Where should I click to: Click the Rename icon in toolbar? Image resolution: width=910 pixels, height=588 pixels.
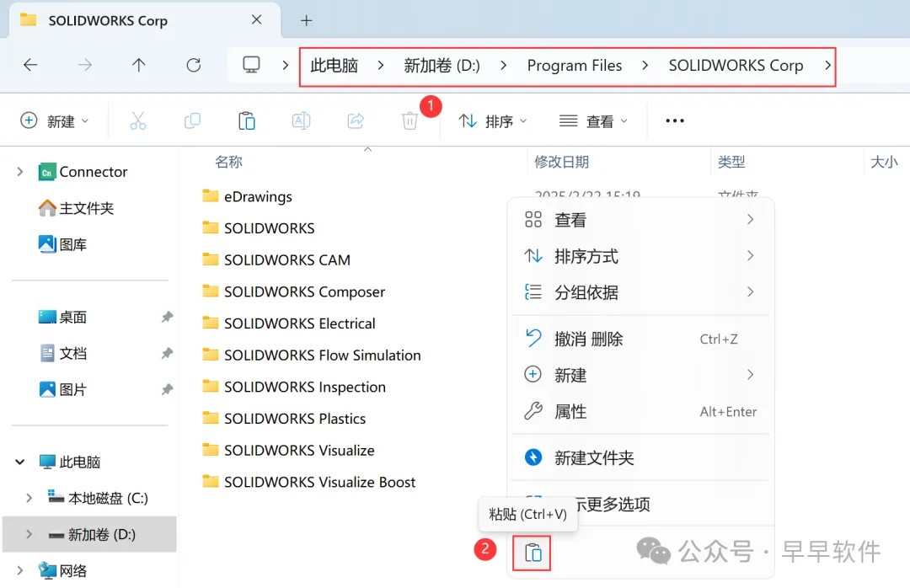[x=301, y=120]
